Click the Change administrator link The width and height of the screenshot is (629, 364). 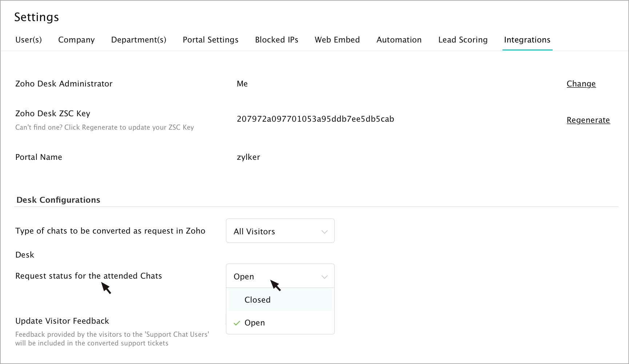581,84
